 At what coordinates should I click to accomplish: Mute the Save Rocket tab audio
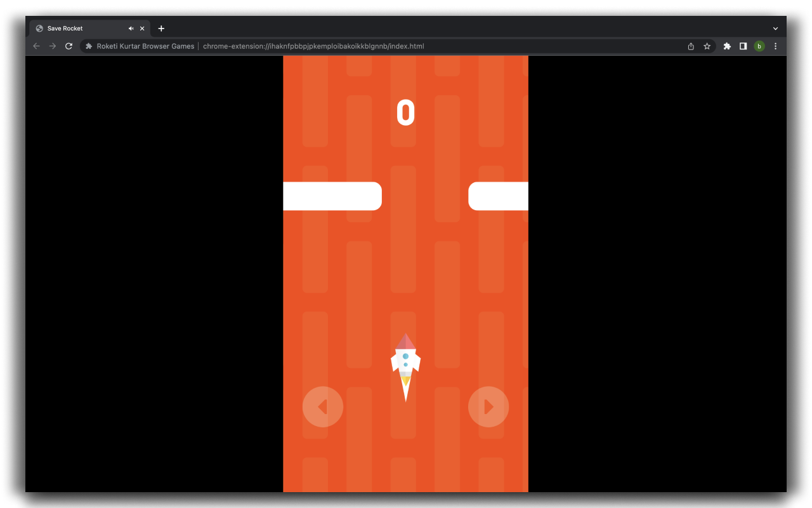131,28
